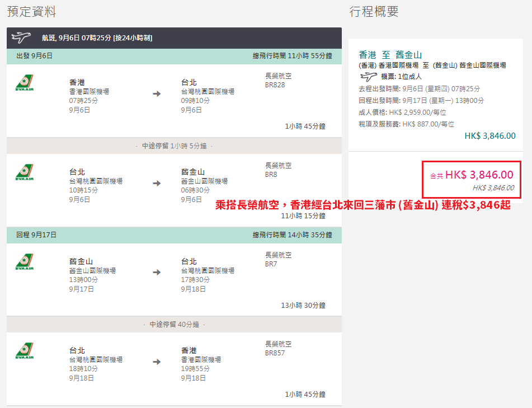Click the 香港國際機場 departure airport for BR828
Screen dimensions: 532x408
90,92
